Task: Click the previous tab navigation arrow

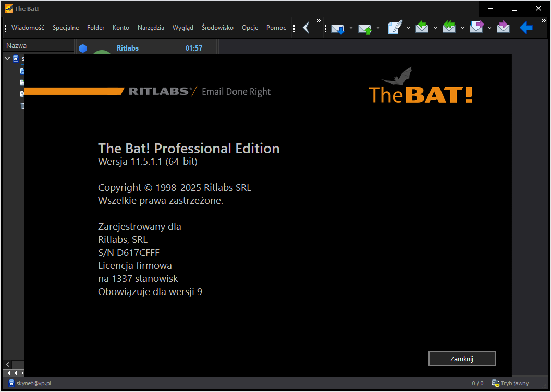Action: [16, 373]
